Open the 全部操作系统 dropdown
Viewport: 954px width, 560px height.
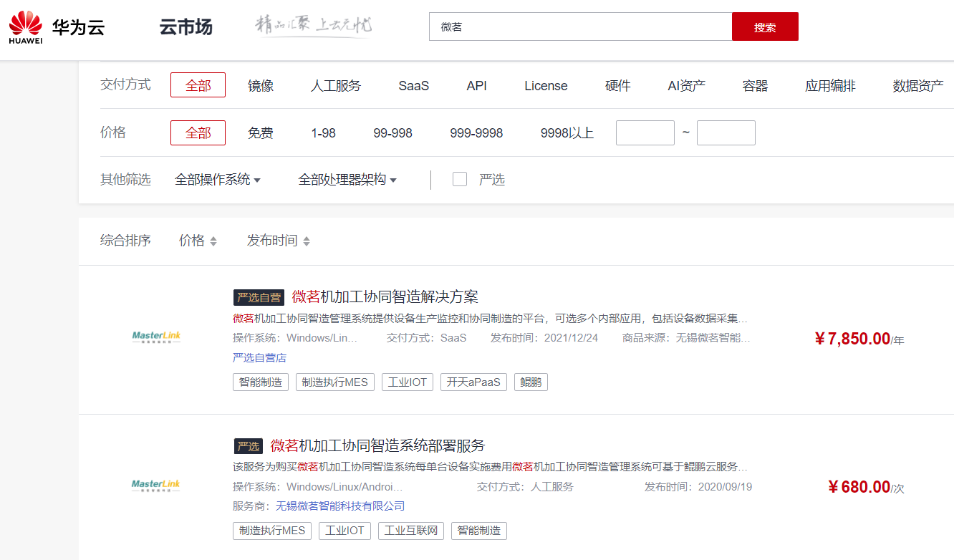click(218, 180)
